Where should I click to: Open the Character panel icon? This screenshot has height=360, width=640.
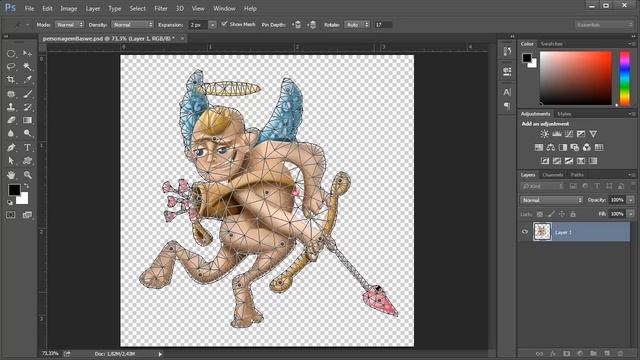tap(507, 92)
